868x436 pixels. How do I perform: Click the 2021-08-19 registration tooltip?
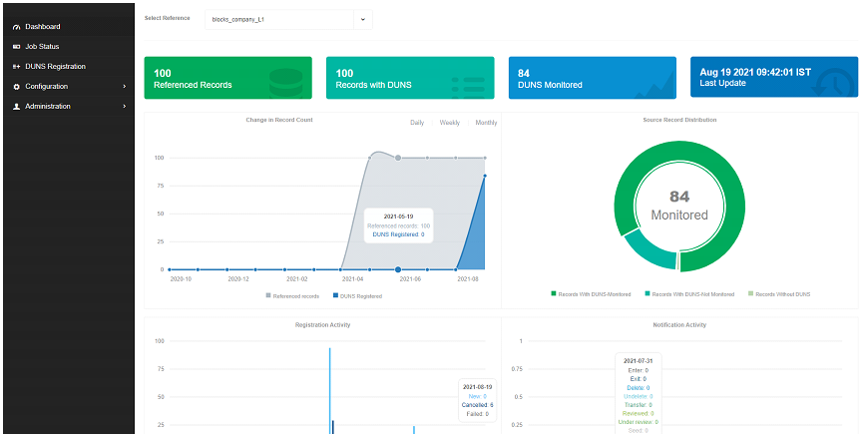(x=477, y=401)
